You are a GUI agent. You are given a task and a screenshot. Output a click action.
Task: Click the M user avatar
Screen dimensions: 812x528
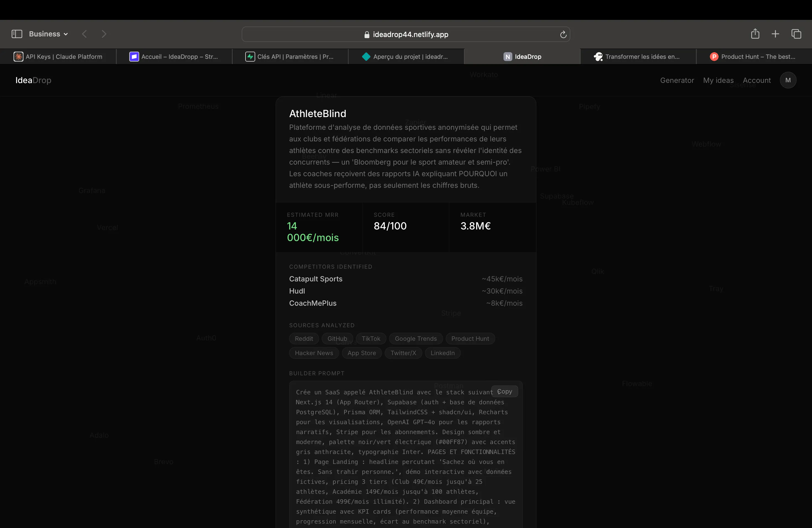coord(788,80)
